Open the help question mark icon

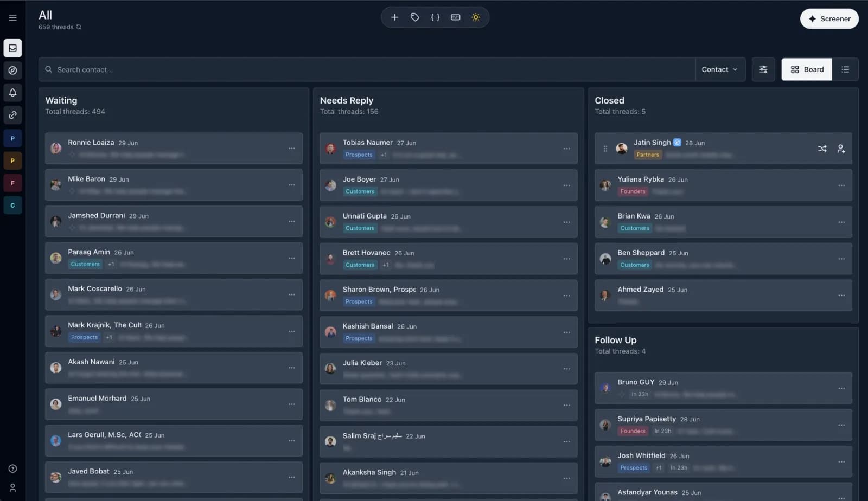12,468
